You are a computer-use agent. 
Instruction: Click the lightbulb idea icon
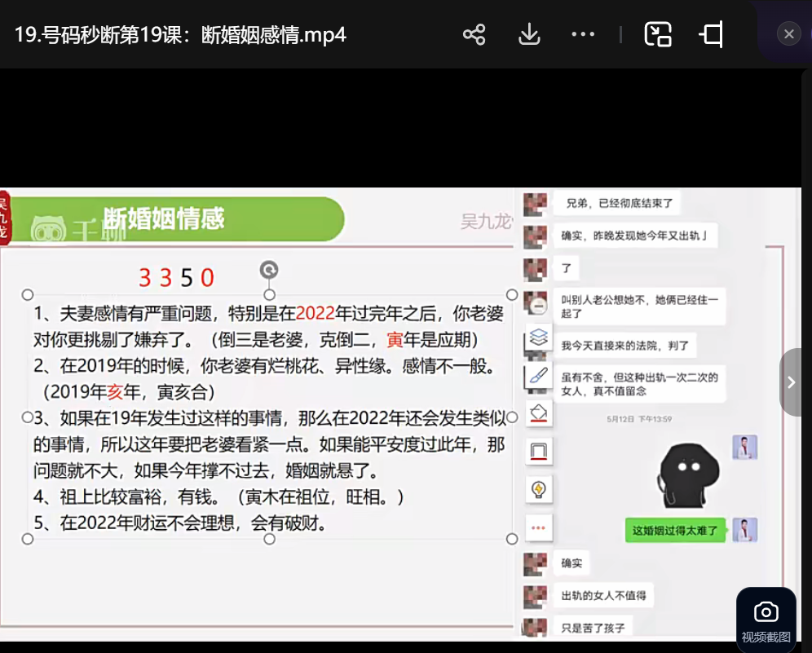(537, 489)
